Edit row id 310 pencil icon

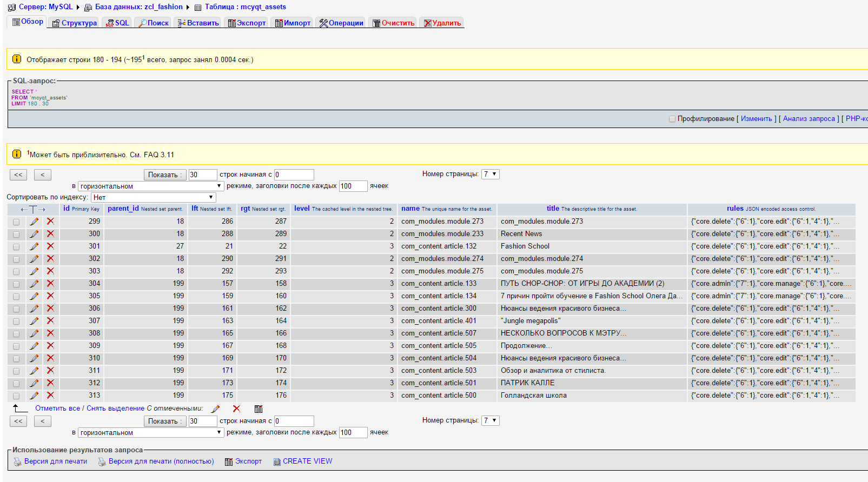[x=34, y=358]
